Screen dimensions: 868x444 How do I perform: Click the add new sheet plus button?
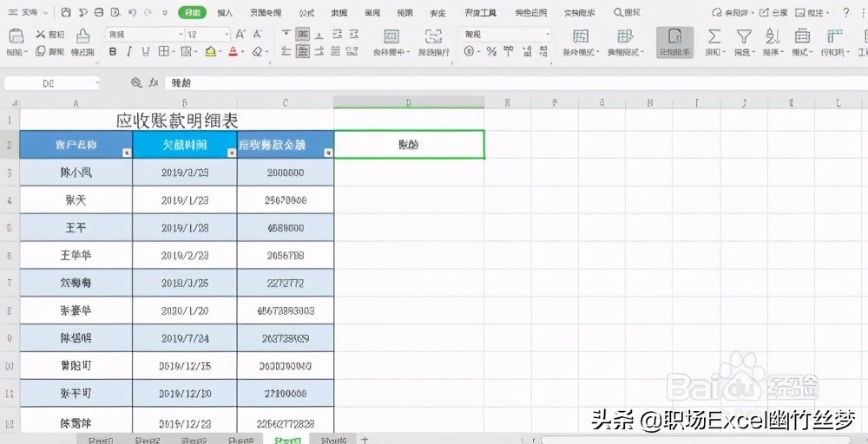pos(365,440)
